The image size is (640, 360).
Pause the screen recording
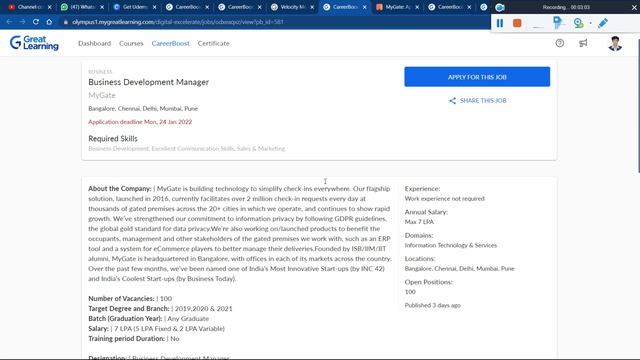(500, 23)
